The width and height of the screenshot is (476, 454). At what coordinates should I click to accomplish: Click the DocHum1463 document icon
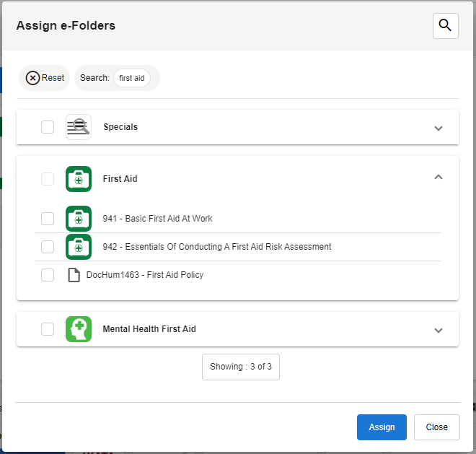pos(74,275)
